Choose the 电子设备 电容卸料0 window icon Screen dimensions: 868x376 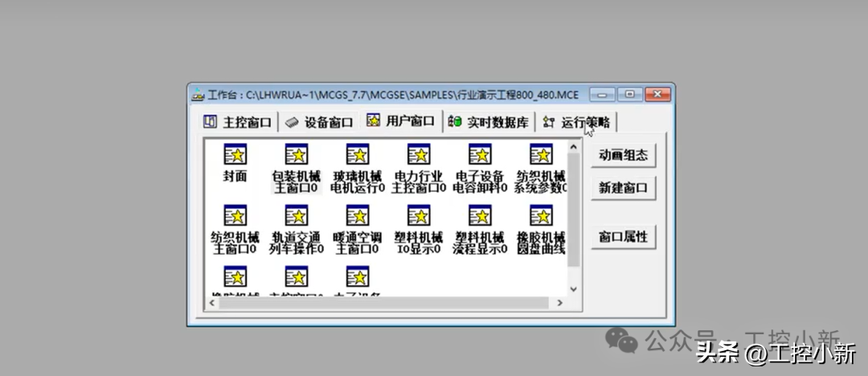click(480, 155)
